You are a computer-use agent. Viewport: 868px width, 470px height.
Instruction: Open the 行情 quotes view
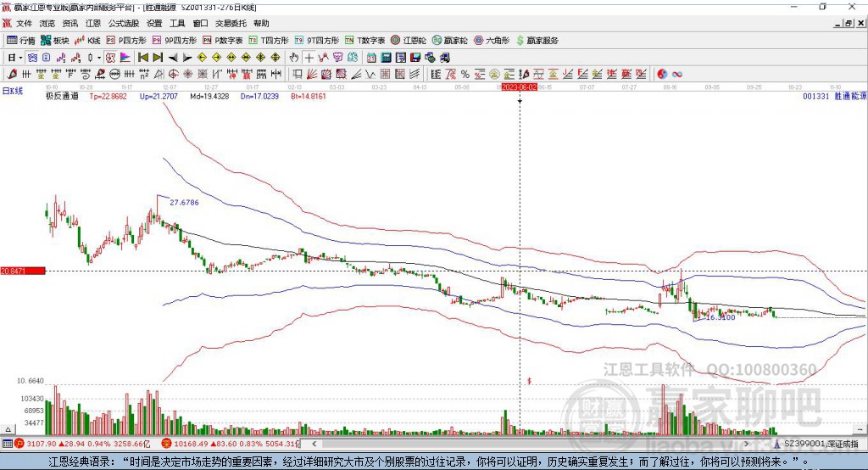20,41
